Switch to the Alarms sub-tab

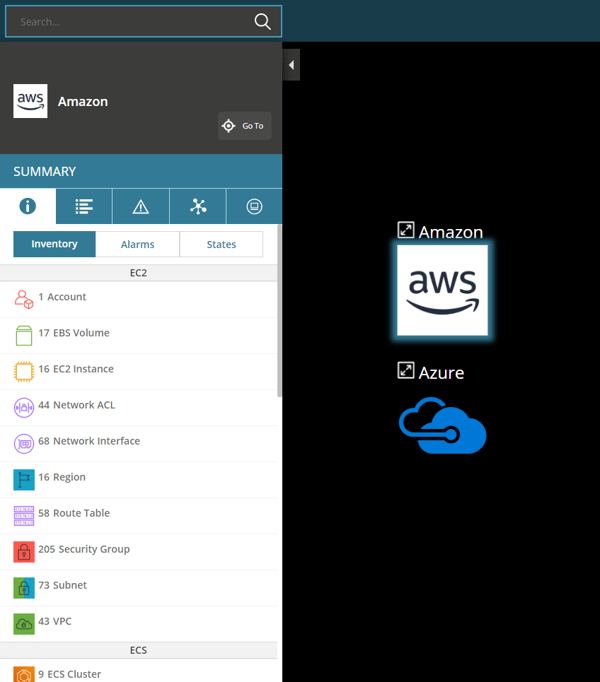point(137,244)
